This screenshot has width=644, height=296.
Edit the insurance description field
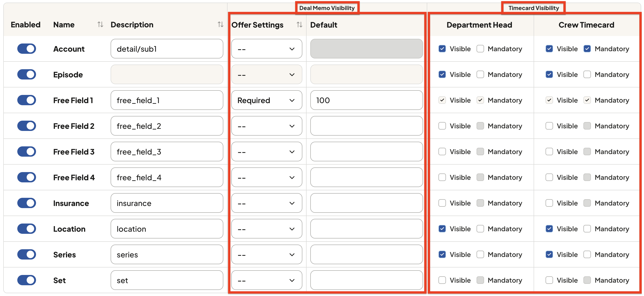coord(167,203)
